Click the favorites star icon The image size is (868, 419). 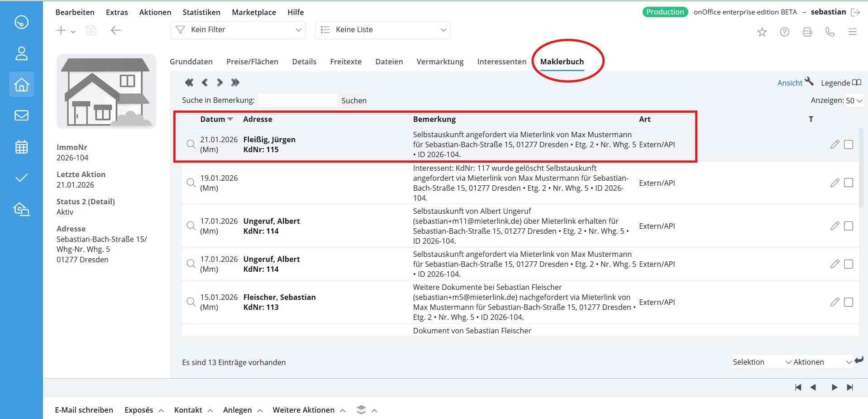tap(762, 32)
